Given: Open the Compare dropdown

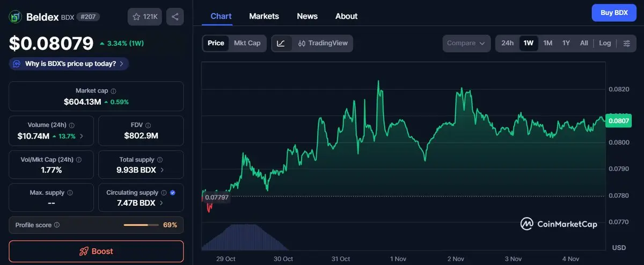Looking at the screenshot, I should click(466, 43).
